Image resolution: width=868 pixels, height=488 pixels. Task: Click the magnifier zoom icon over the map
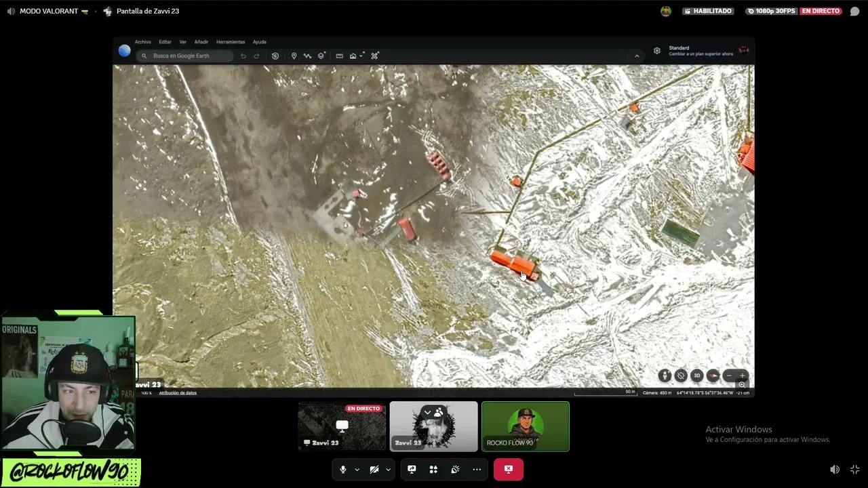(742, 385)
